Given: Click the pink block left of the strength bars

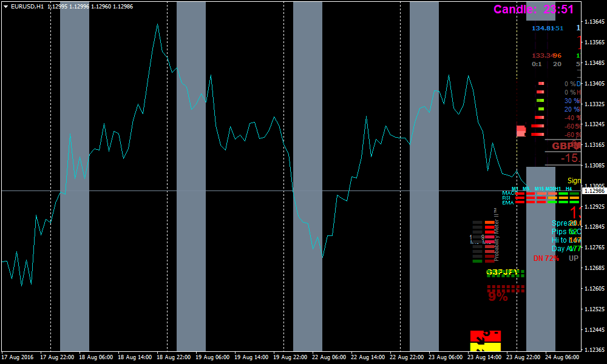Looking at the screenshot, I should pos(521,130).
